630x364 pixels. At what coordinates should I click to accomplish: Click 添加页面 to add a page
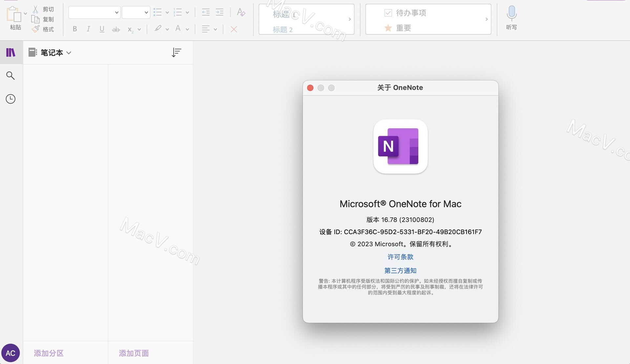click(134, 353)
